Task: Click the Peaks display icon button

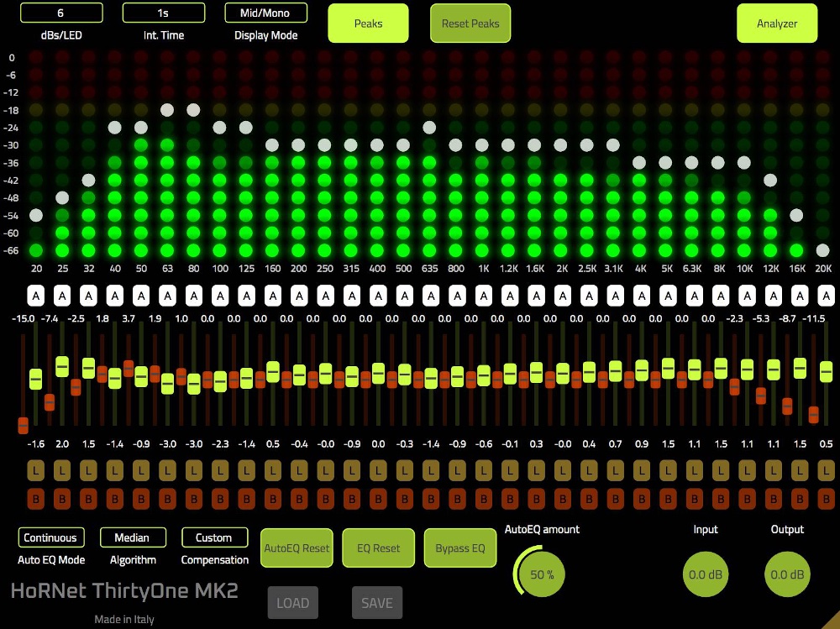Action: pos(368,24)
